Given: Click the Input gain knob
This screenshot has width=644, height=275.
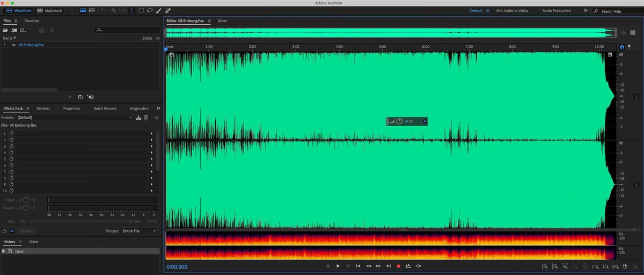Looking at the screenshot, I should (x=26, y=199).
